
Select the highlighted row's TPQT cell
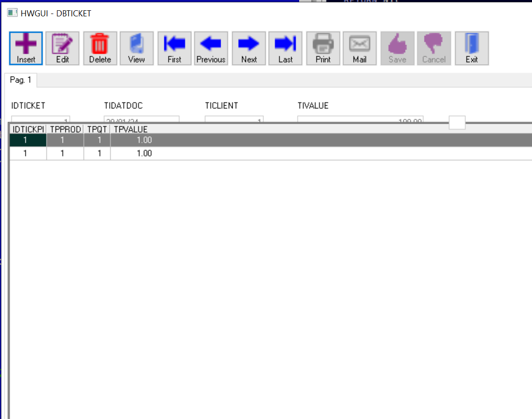coord(97,140)
